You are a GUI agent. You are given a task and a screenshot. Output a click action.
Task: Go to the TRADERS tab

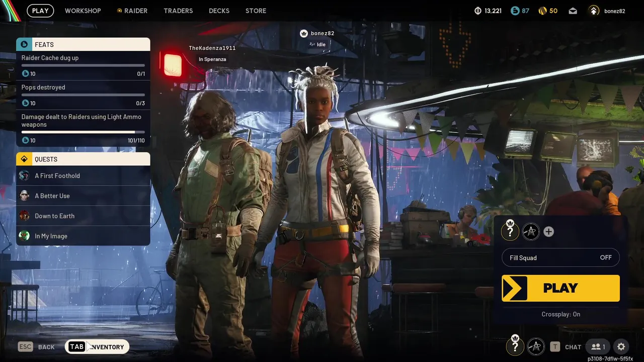pyautogui.click(x=178, y=11)
